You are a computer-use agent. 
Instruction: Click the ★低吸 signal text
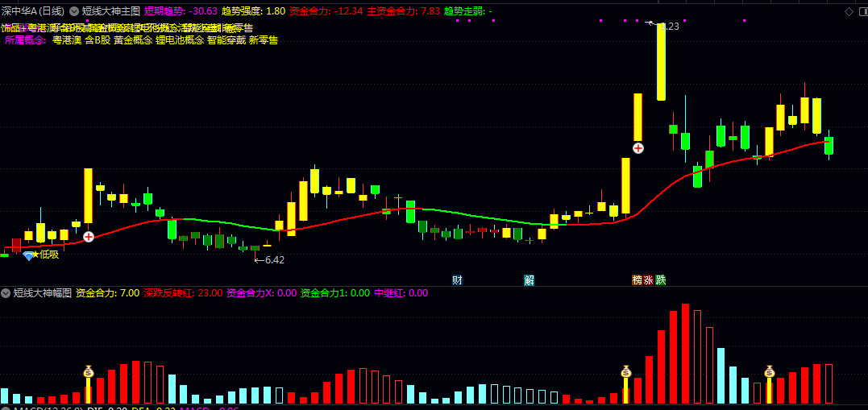(47, 255)
